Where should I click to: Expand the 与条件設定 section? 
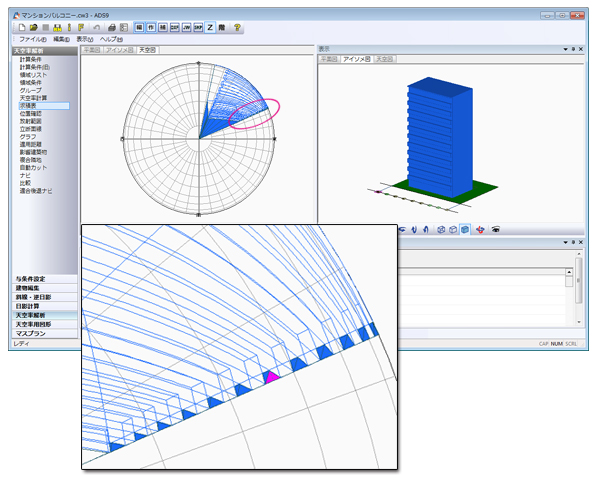(x=45, y=279)
